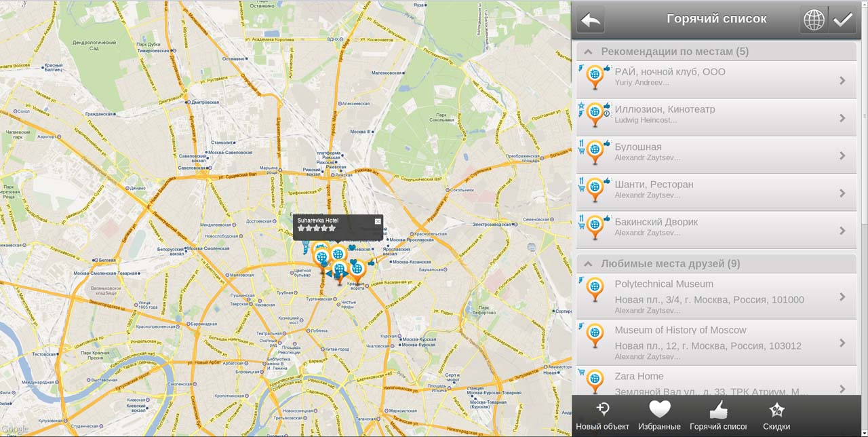This screenshot has height=437, width=868.
Task: Select the Polytechnical Museum title
Action: (x=664, y=284)
